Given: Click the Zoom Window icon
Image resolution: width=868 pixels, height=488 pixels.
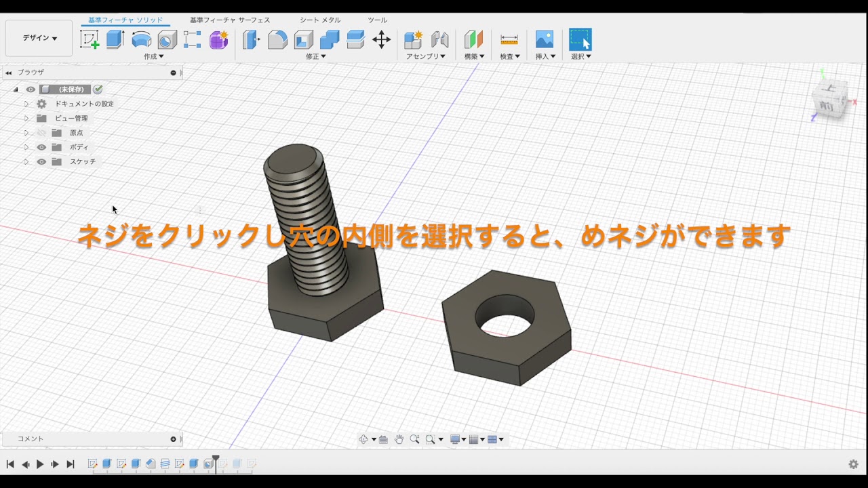Looking at the screenshot, I should tap(430, 439).
